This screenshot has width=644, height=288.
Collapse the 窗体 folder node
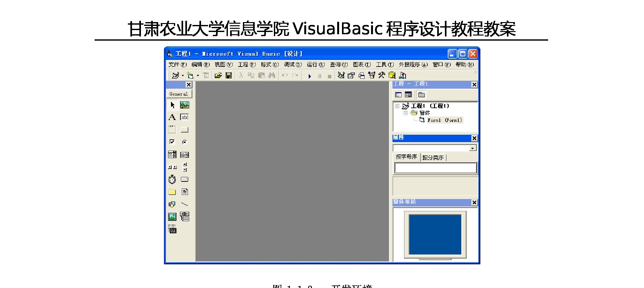point(405,113)
